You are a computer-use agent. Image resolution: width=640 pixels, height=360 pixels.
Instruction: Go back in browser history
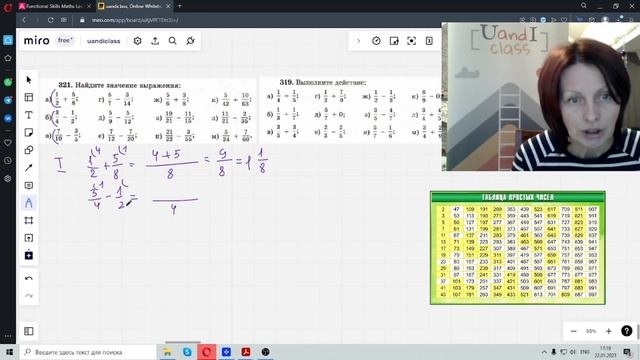point(24,20)
